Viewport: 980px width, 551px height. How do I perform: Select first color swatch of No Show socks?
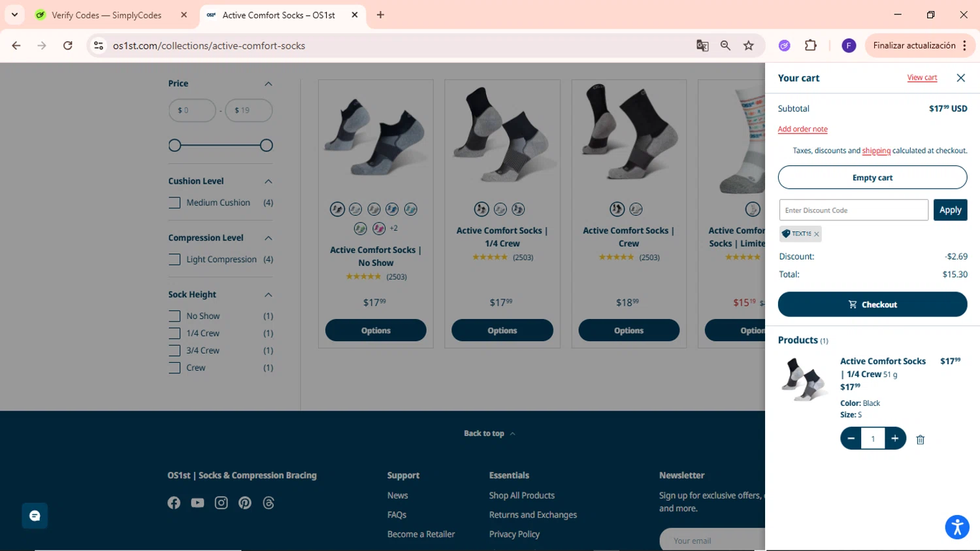337,209
